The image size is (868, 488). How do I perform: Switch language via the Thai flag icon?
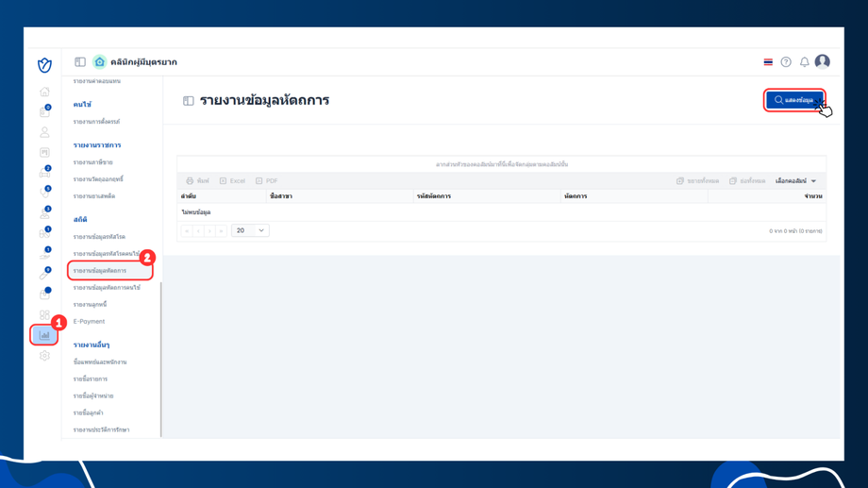pos(768,62)
